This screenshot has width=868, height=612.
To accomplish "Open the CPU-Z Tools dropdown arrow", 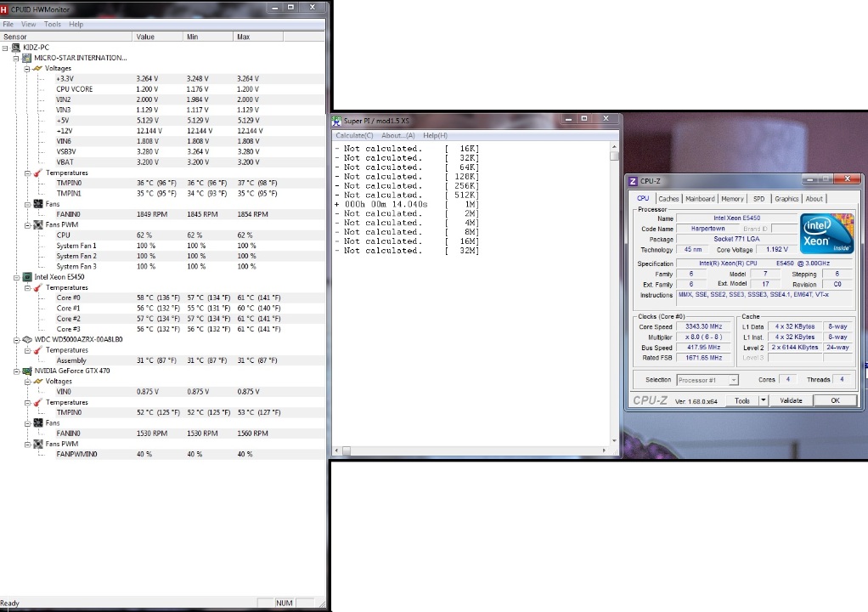I will click(x=763, y=400).
